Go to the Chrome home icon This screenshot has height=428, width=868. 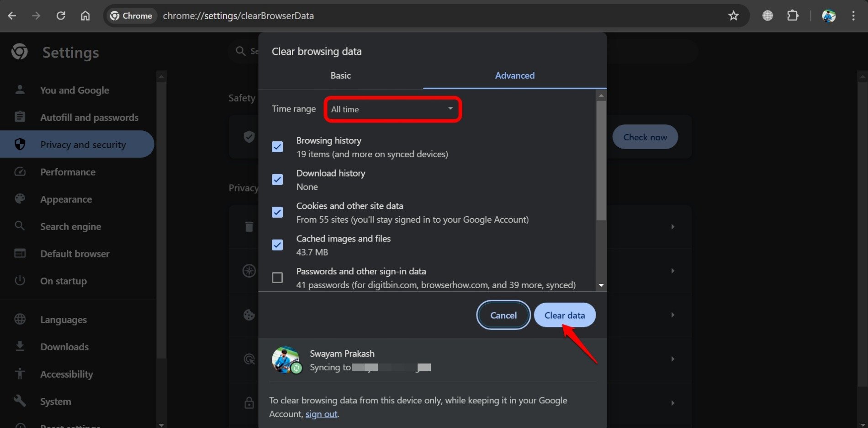point(85,16)
